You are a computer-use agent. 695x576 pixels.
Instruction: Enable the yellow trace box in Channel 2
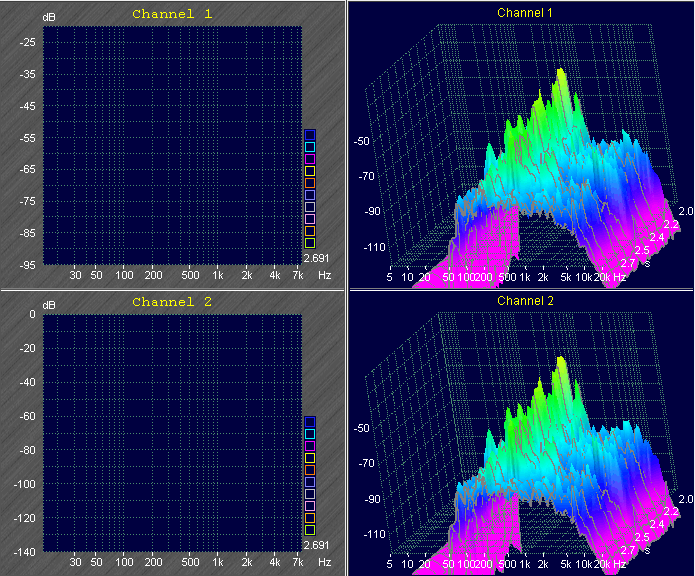(310, 458)
